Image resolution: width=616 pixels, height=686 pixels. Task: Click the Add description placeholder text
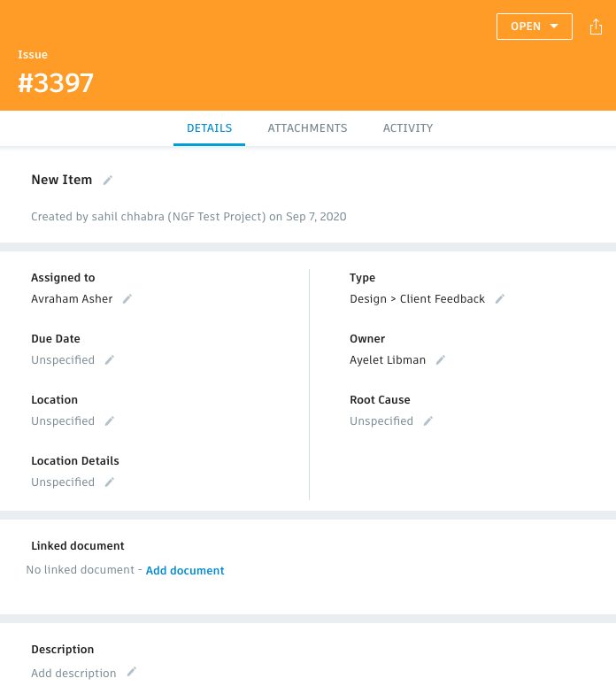coord(73,674)
